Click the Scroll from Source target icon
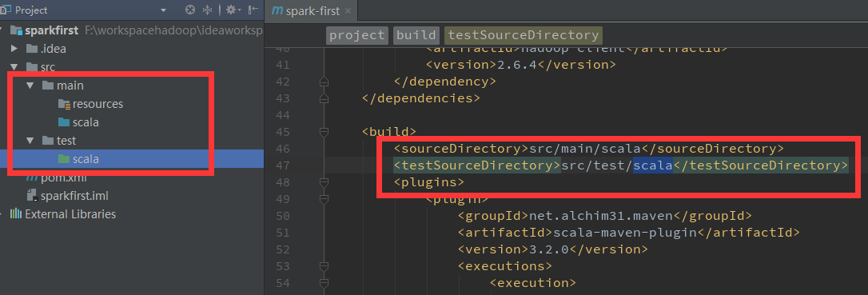 [x=190, y=10]
